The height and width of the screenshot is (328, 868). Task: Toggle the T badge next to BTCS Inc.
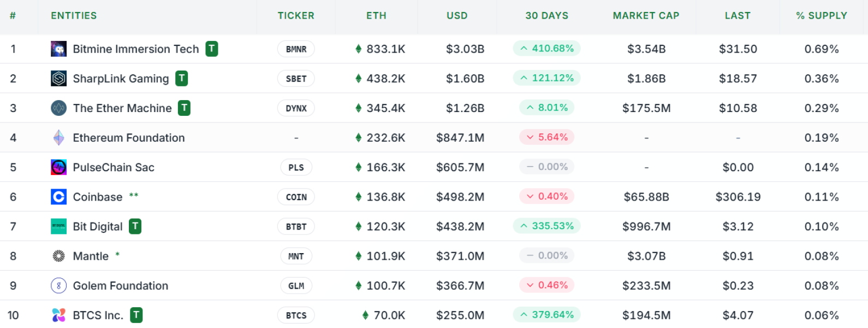point(136,314)
